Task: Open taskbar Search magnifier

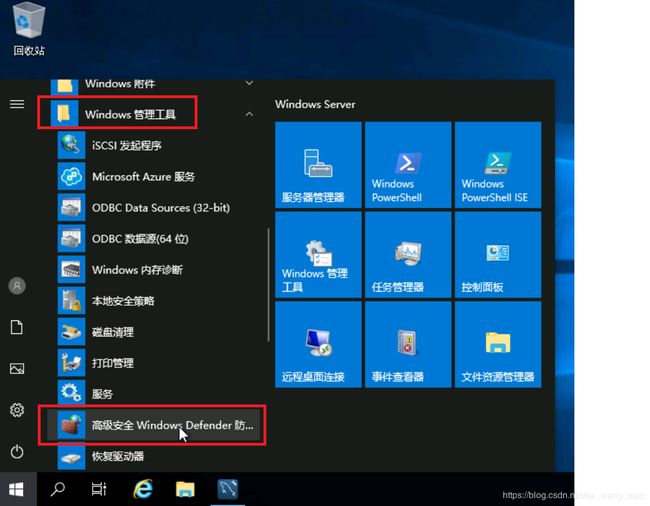Action: tap(58, 489)
